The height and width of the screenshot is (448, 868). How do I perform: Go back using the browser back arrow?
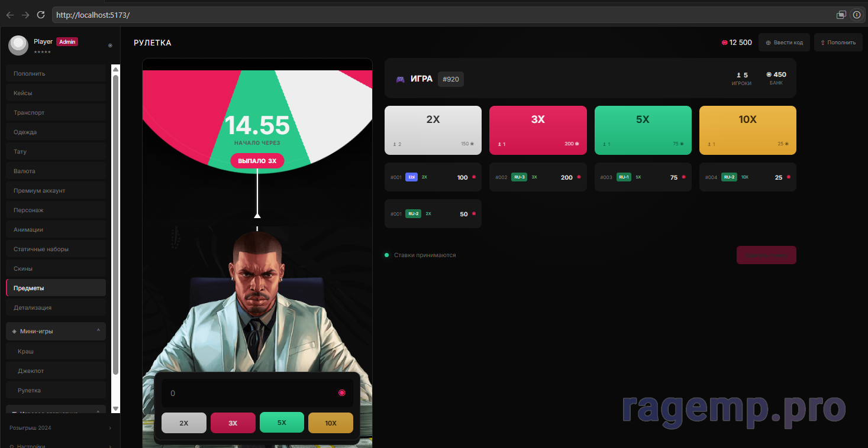point(10,15)
